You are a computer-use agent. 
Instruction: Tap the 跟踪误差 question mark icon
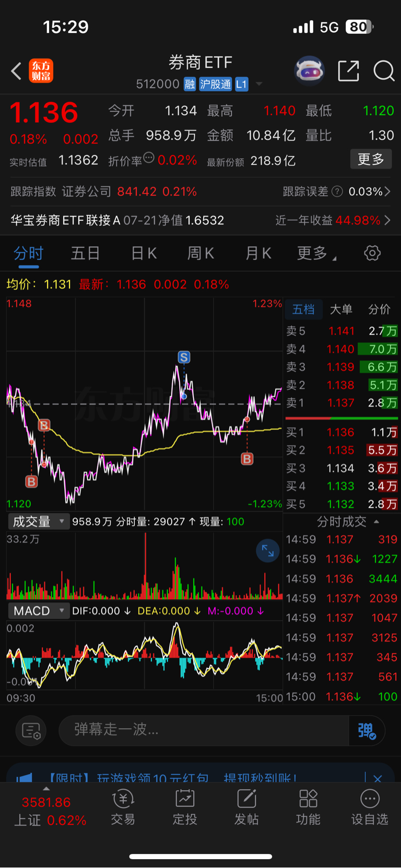[x=337, y=192]
